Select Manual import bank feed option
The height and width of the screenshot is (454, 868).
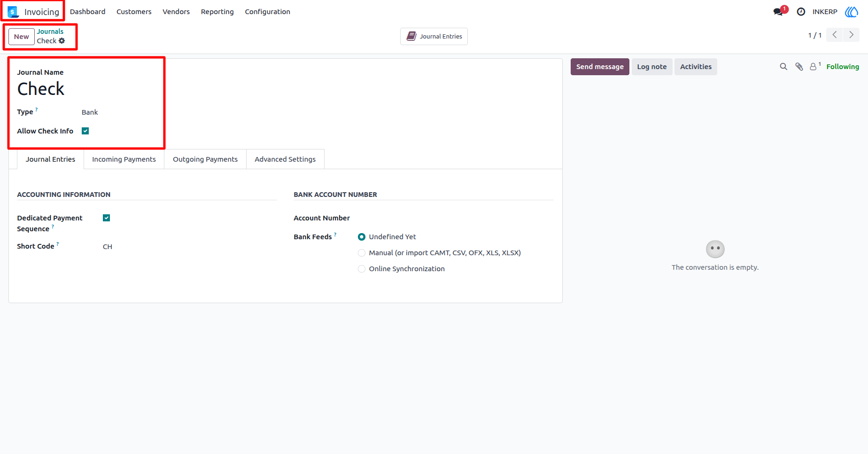362,253
